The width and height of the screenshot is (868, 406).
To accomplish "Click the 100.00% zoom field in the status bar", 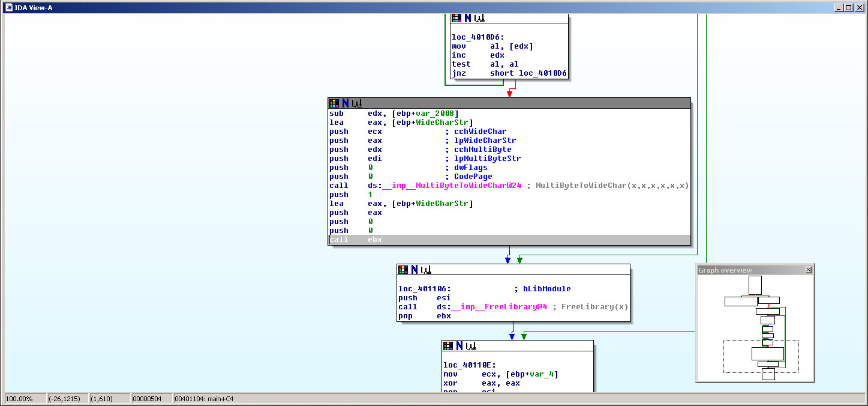I will tap(23, 398).
